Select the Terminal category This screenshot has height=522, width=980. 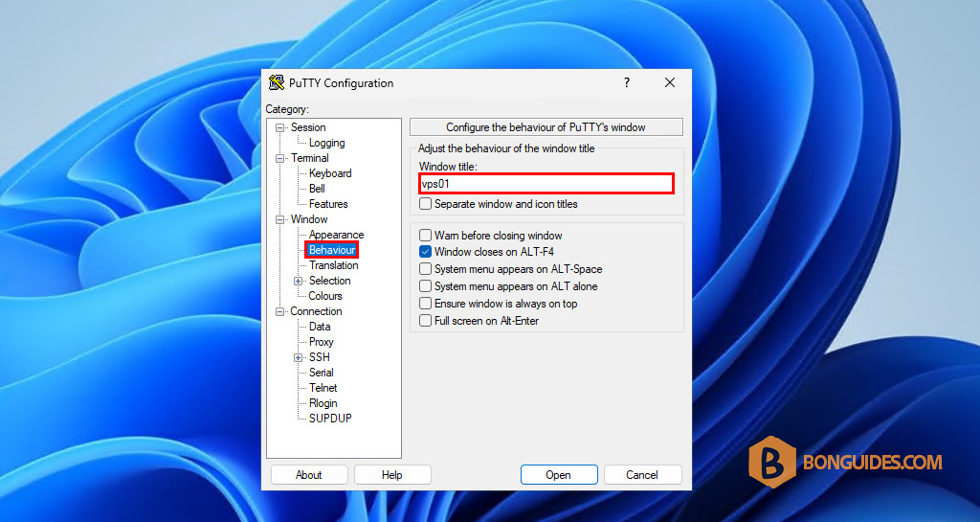tap(309, 158)
